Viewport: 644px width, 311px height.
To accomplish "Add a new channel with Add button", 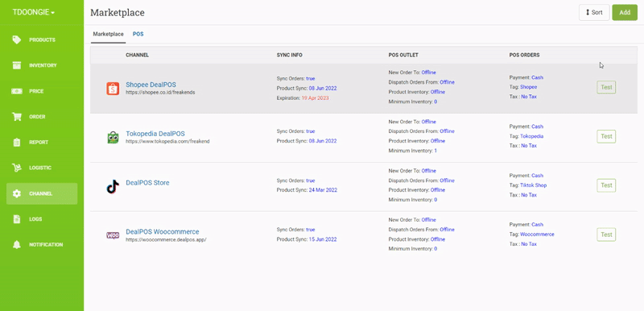I will 625,12.
